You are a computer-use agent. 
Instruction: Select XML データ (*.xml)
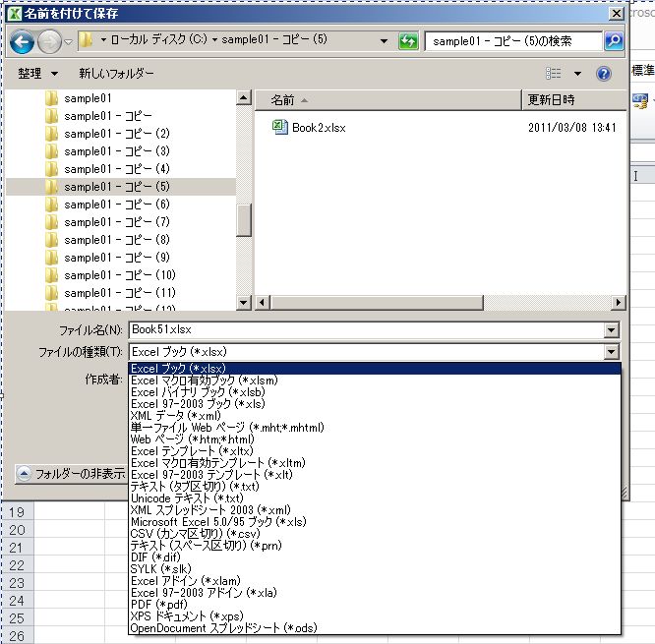point(375,416)
